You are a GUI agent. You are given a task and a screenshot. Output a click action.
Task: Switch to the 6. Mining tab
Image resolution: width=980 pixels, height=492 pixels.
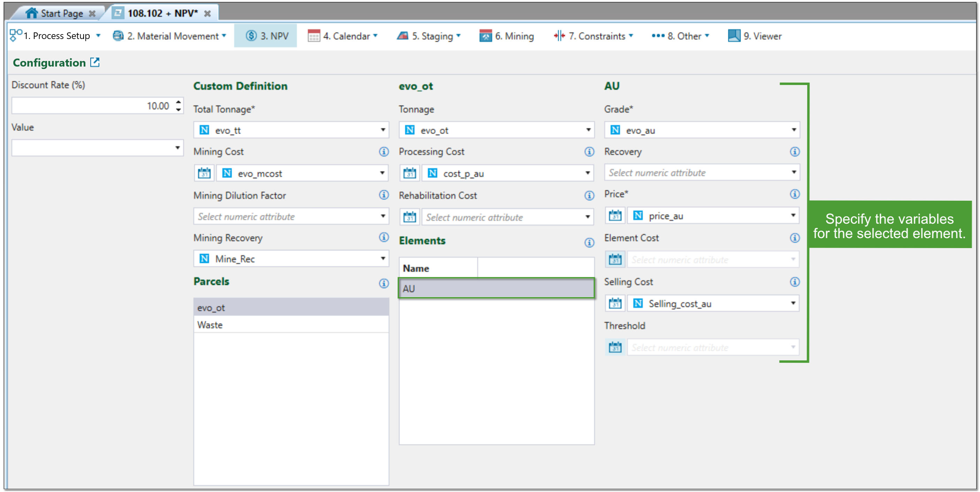coord(507,36)
